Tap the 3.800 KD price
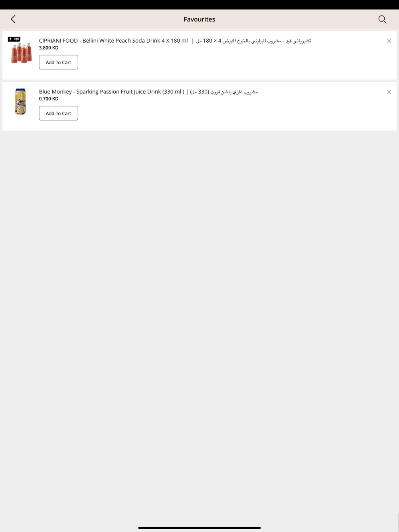 pos(49,48)
